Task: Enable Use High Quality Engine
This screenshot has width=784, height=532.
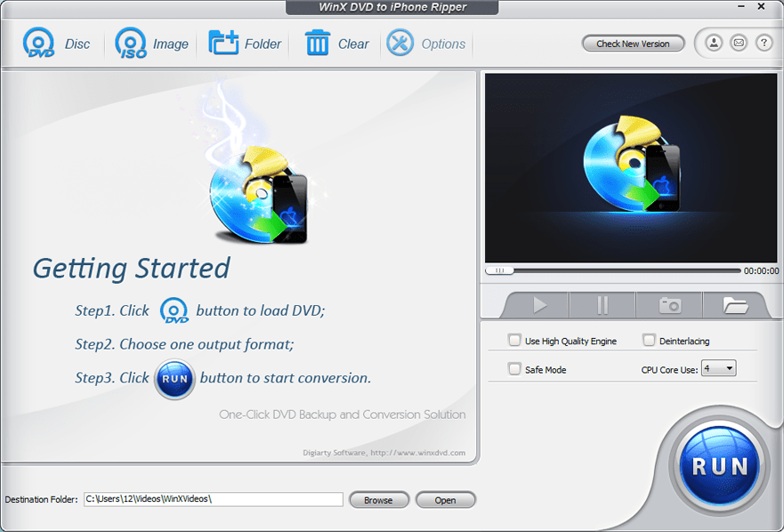Action: tap(514, 340)
